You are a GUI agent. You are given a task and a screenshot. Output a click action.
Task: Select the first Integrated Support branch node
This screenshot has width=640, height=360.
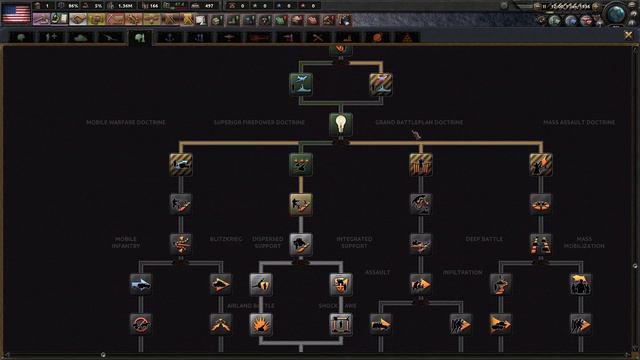341,284
